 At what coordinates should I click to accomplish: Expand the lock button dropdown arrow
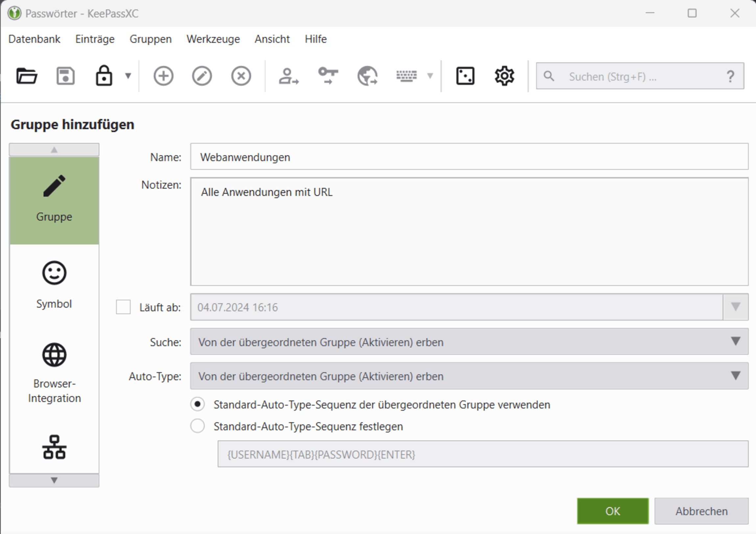[x=128, y=76]
